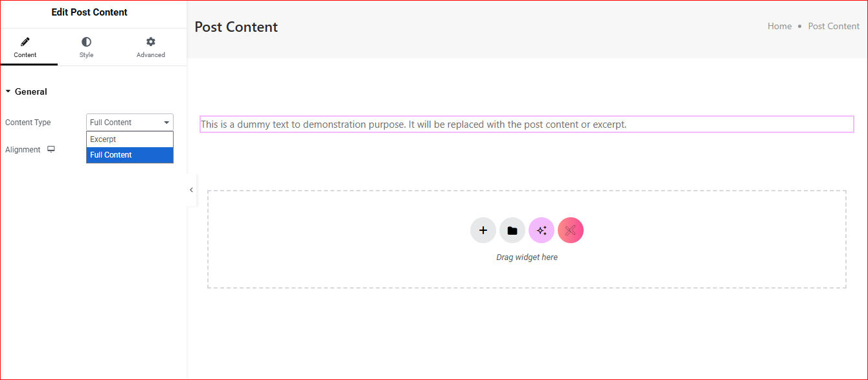Go to Home breadcrumb link
Viewport: 868px width, 380px height.
779,27
